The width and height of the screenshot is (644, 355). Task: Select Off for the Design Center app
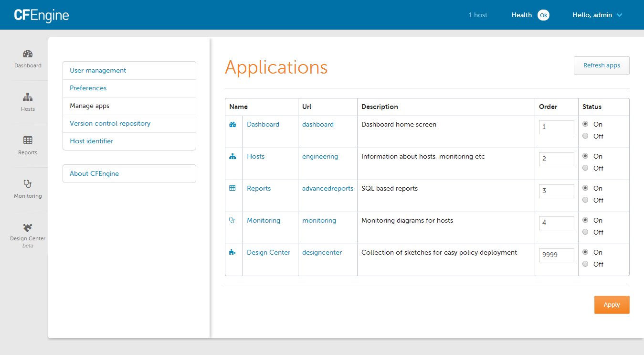click(585, 264)
